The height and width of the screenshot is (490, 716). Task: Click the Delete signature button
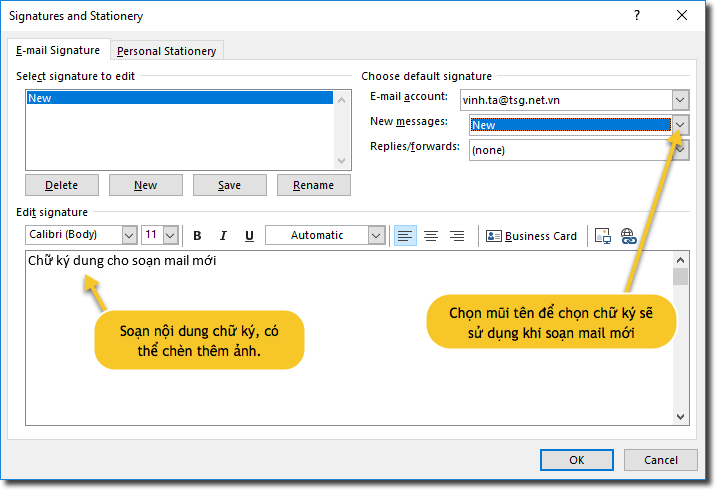[61, 185]
